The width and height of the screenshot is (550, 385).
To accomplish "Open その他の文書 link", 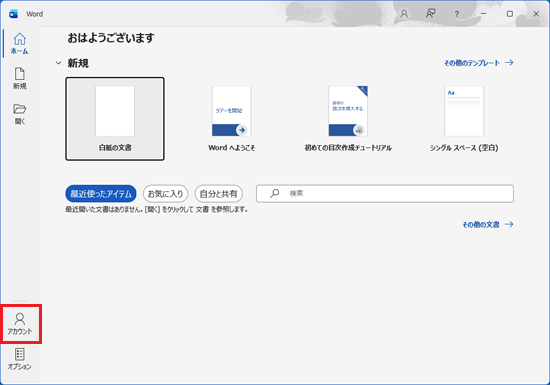I will (x=488, y=225).
